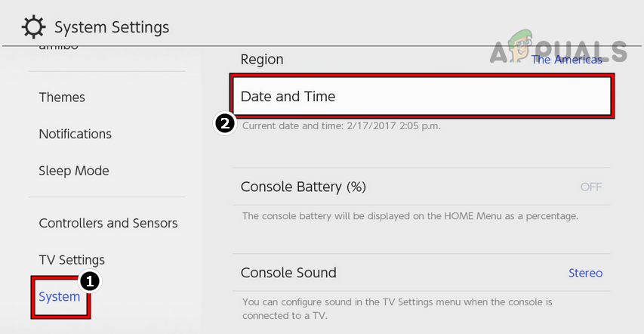Open the Date and Time option

click(421, 97)
